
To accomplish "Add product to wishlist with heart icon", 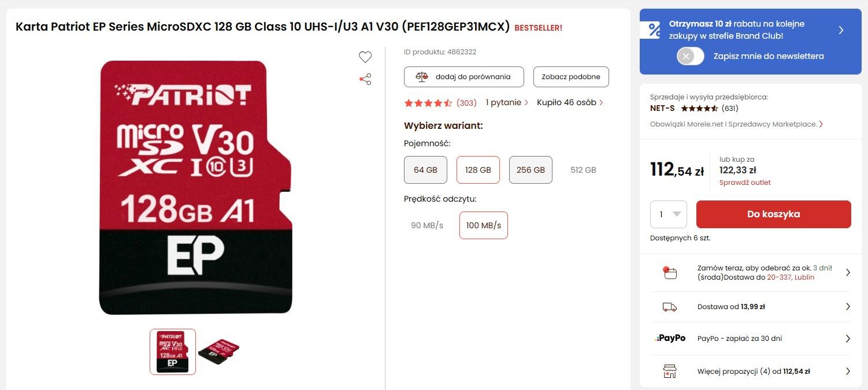I will pos(365,57).
